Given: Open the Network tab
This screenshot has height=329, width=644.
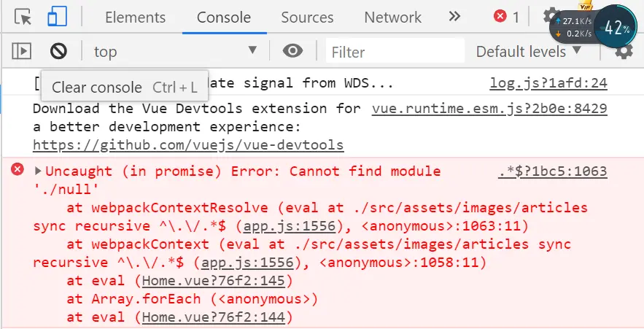Looking at the screenshot, I should click(x=392, y=17).
